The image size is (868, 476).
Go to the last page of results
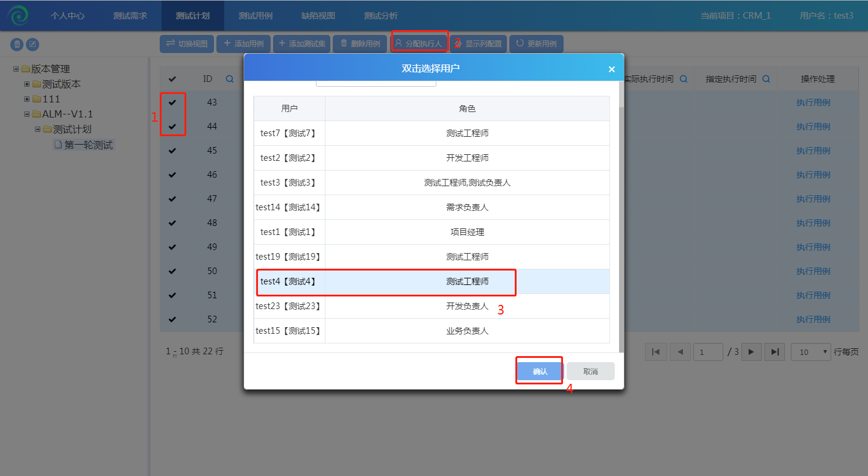775,352
